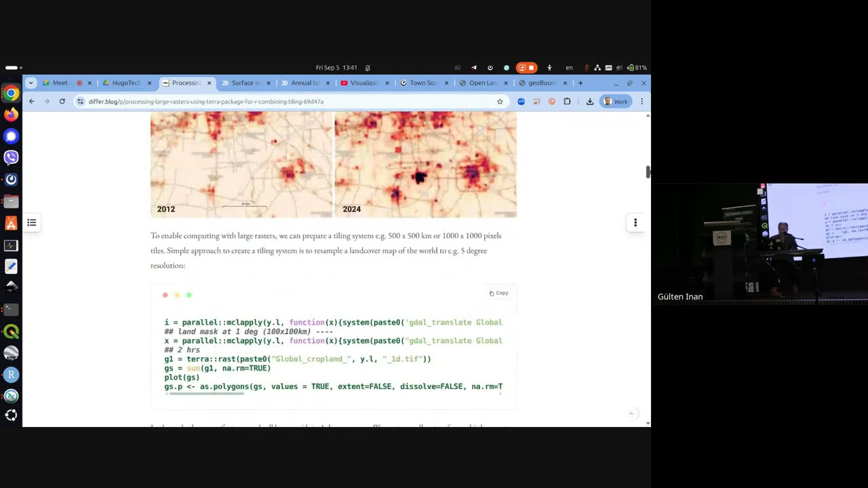Go forward in Chrome history
This screenshot has height=488, width=868.
tap(47, 102)
